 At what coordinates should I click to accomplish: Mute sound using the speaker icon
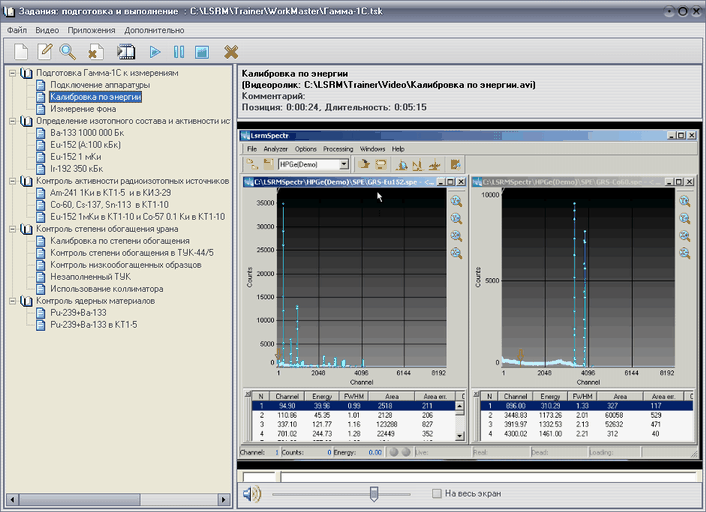tap(252, 494)
